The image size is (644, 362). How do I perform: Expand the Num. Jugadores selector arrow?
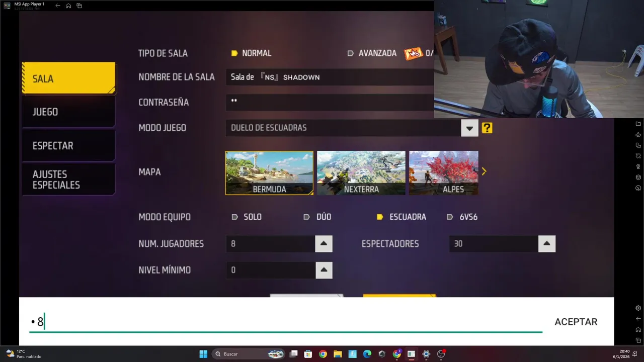click(324, 244)
